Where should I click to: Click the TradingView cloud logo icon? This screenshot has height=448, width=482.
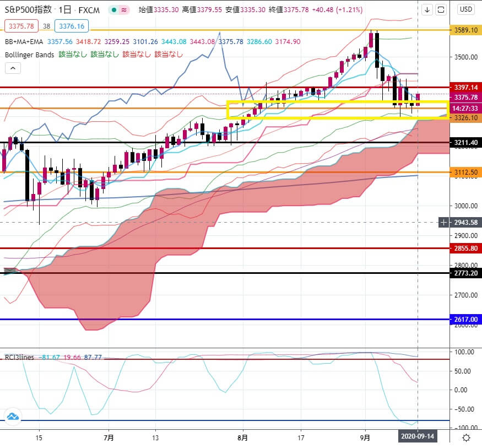click(x=13, y=417)
